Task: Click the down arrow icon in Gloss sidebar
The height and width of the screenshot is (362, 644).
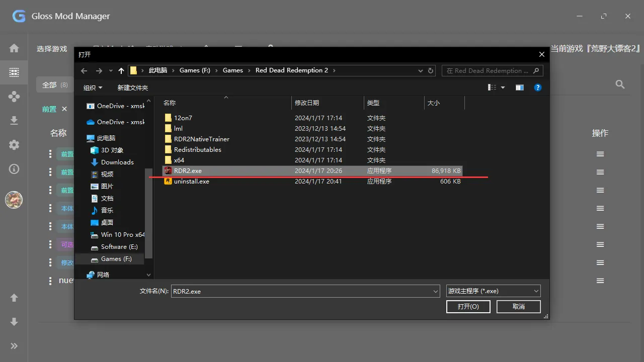Action: pyautogui.click(x=14, y=322)
